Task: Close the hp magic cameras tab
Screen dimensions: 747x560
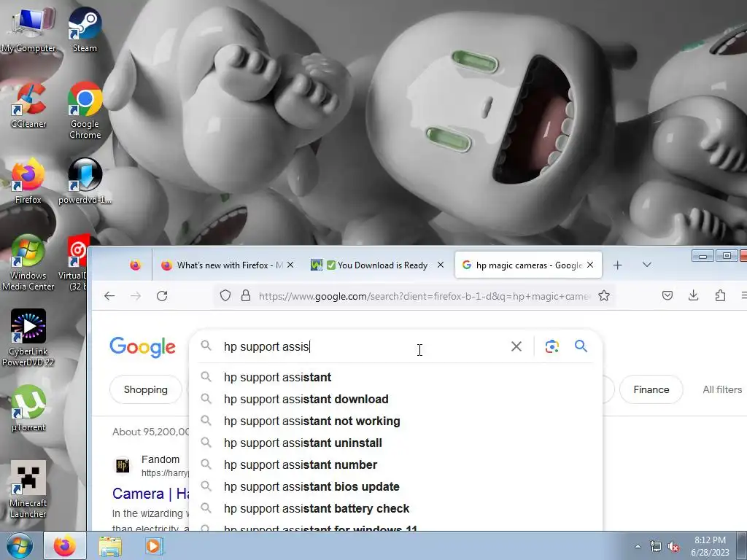Action: (590, 265)
